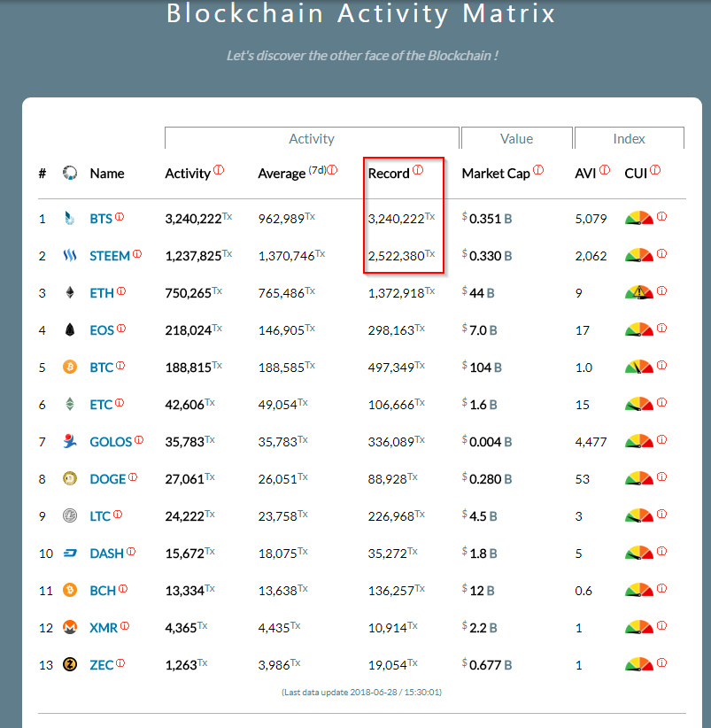Click info icon next to Activity header
711x728 pixels.
219,170
